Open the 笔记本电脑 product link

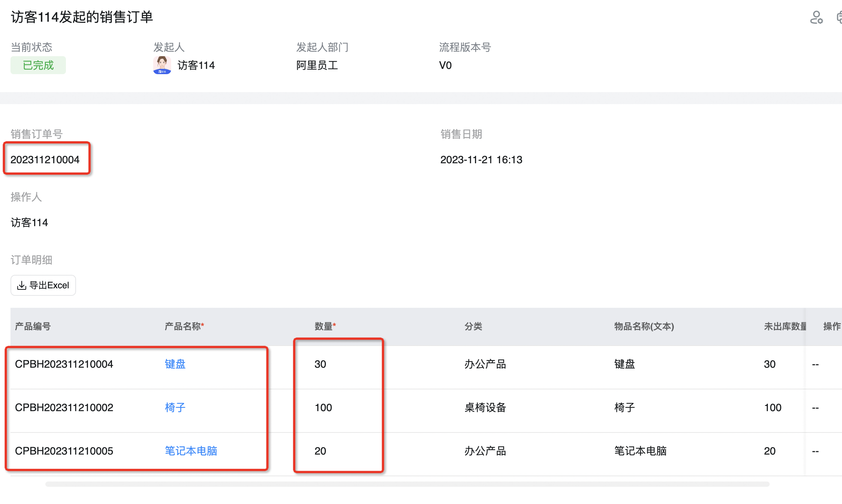tap(191, 451)
